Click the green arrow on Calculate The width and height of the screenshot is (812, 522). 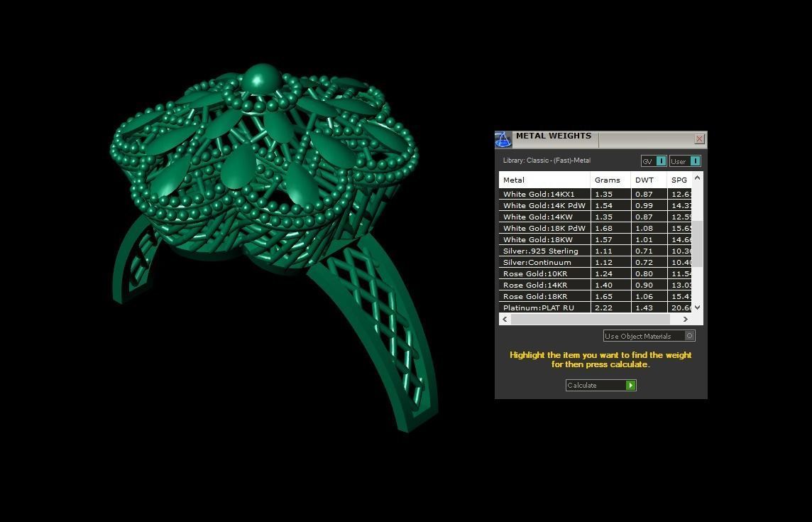pyautogui.click(x=631, y=385)
